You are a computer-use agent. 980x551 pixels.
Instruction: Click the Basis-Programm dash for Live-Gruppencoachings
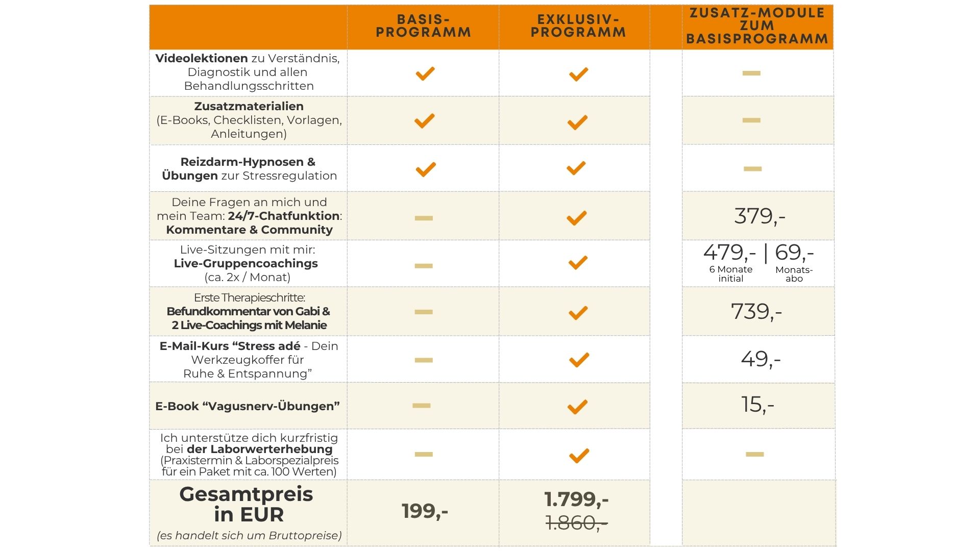(x=424, y=266)
